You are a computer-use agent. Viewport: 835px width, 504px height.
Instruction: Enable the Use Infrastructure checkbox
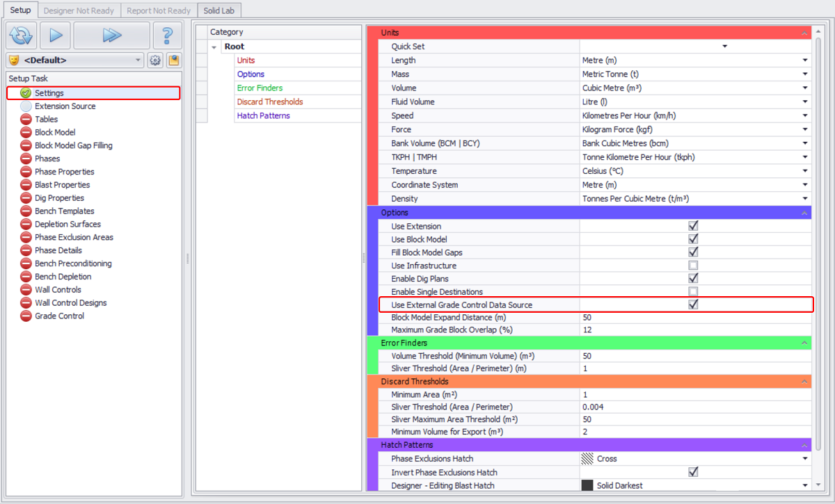point(692,266)
